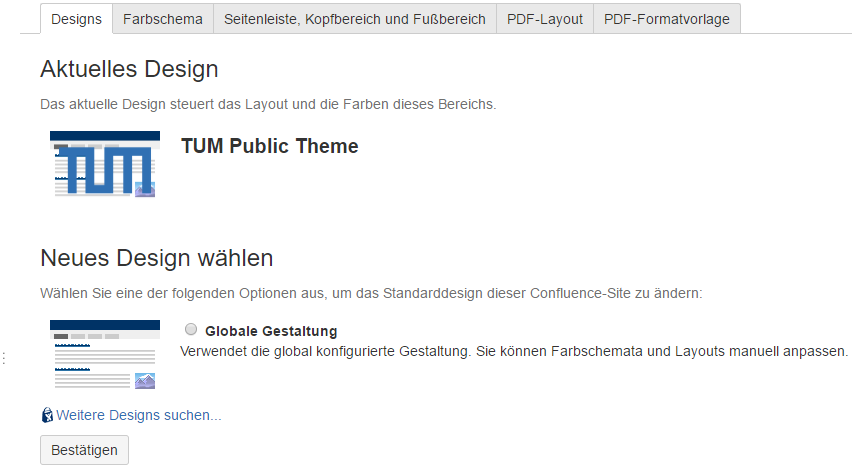Click the lock icon beside Weitere Designs

pyautogui.click(x=47, y=415)
